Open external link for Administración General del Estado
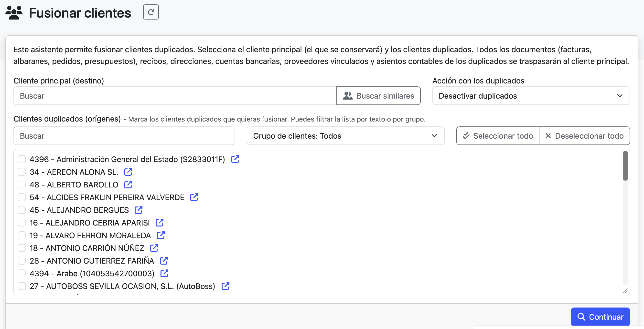 235,159
